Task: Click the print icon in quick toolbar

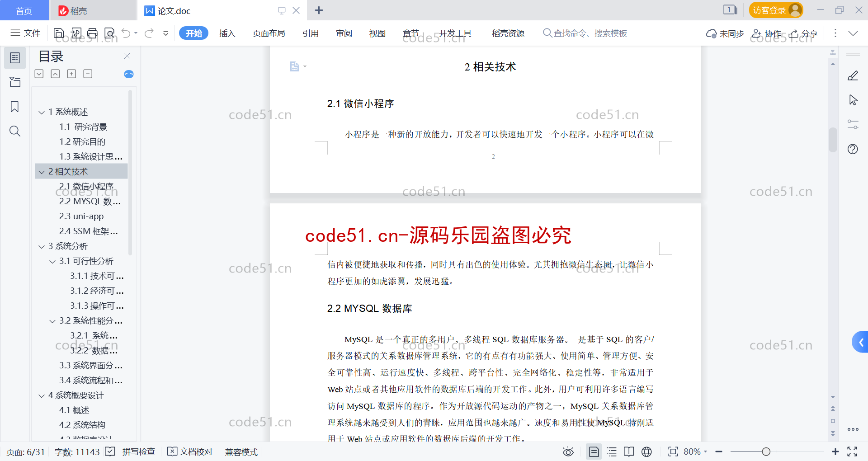Action: point(93,33)
